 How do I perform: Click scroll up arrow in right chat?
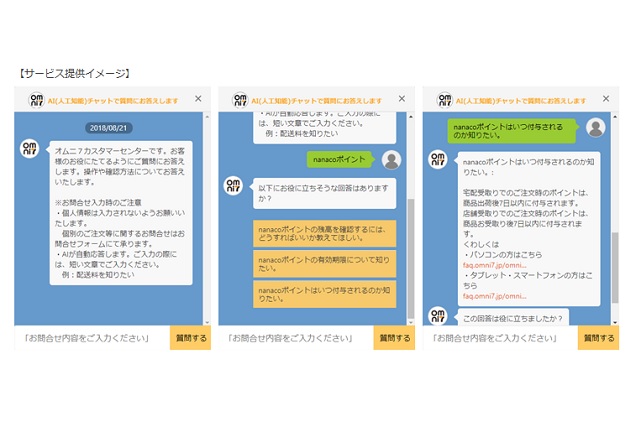(615, 117)
